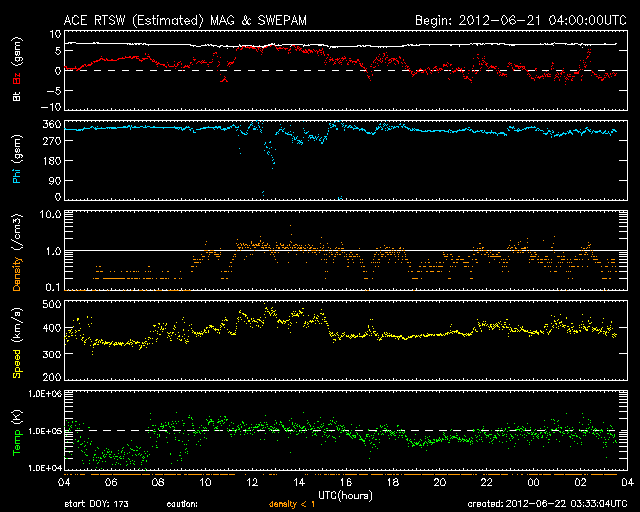Click the '1.0E+06' tick on the Temp axis
The image size is (640, 512).
point(45,394)
